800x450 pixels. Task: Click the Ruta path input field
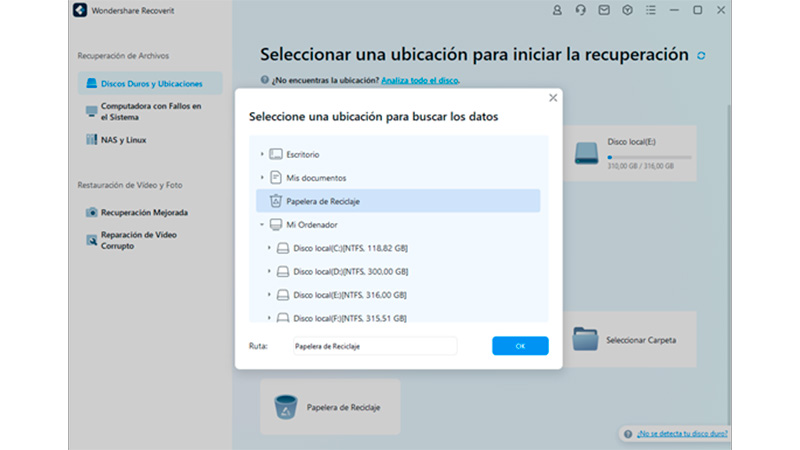pyautogui.click(x=373, y=346)
